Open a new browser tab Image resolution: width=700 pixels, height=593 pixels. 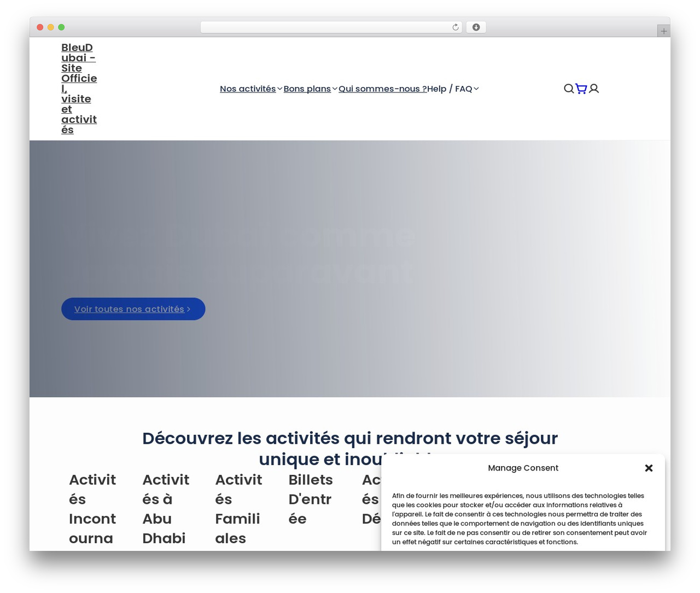click(664, 31)
